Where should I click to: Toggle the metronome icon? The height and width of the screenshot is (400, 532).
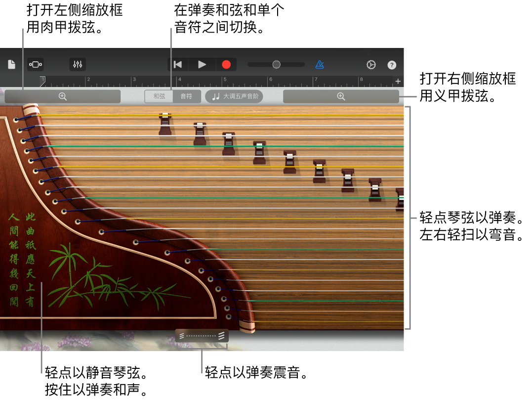(x=320, y=64)
